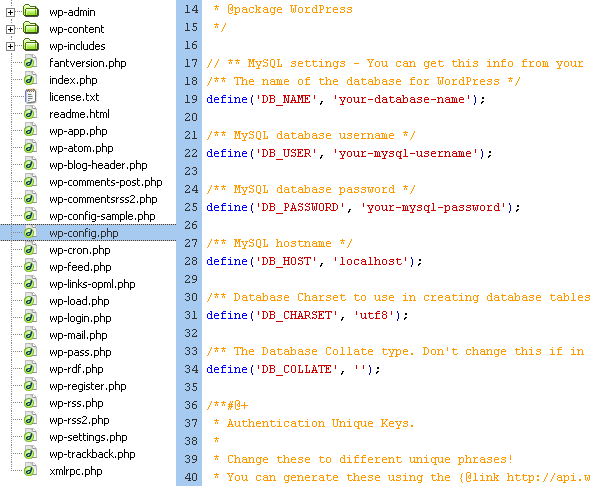Select wp-settings.php in the file tree
Viewport: 590px width, 486px height.
click(x=88, y=437)
